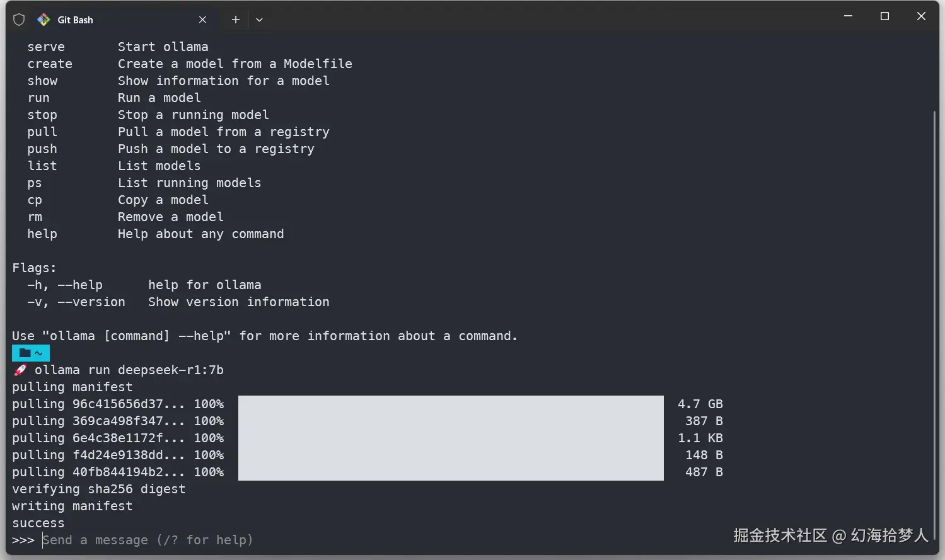Maximize the terminal window
This screenshot has width=945, height=560.
tap(884, 16)
